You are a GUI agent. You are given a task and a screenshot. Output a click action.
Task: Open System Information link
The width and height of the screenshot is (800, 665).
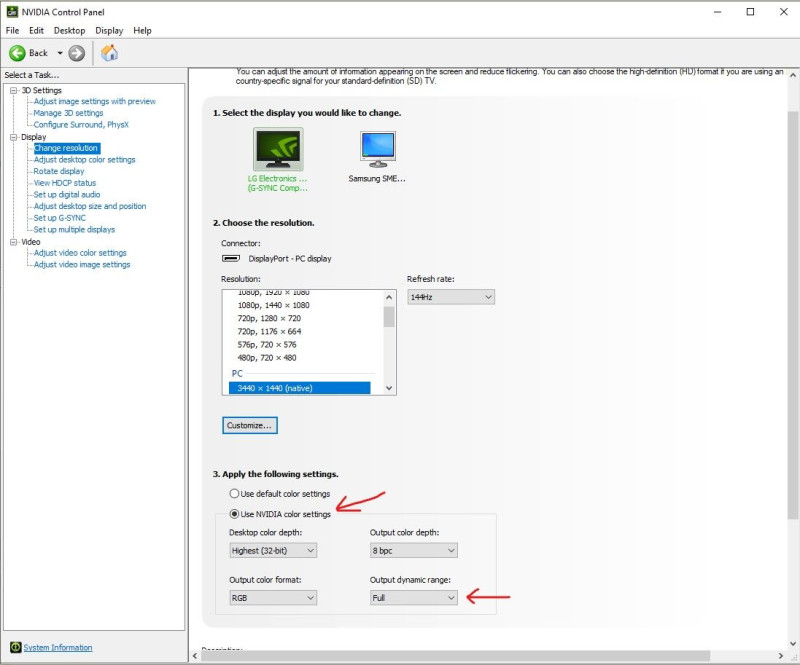coord(58,647)
